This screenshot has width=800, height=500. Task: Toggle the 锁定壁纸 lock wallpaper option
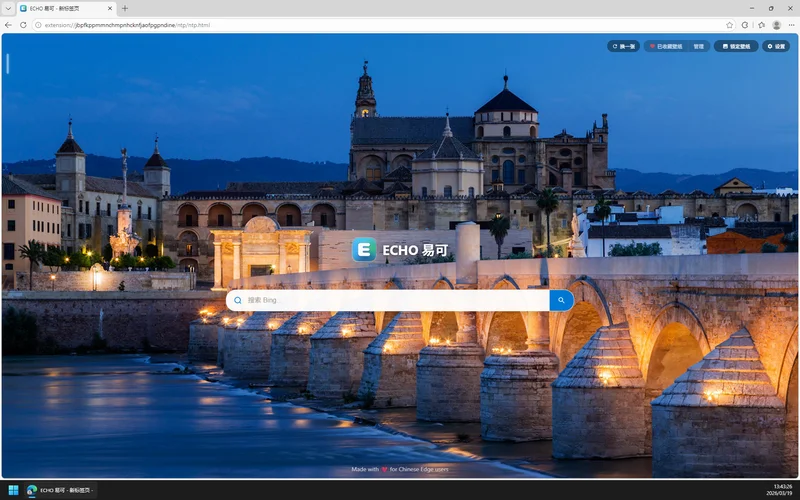click(x=735, y=46)
